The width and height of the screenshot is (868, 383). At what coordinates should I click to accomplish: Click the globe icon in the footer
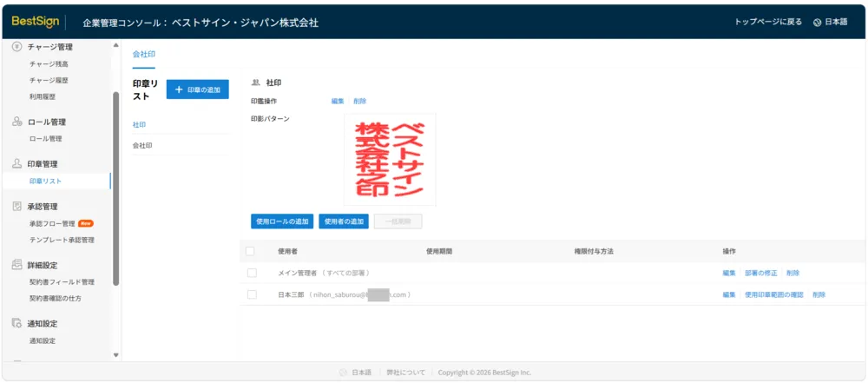[343, 373]
